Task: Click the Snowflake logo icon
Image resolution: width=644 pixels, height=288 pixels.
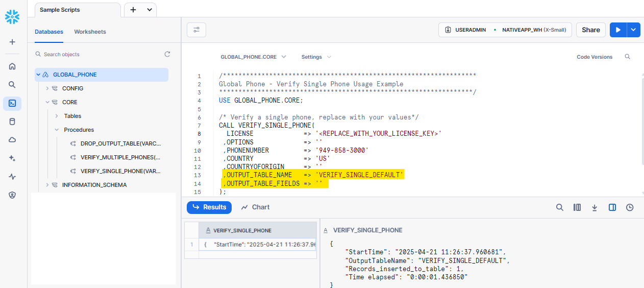Action: tap(12, 17)
